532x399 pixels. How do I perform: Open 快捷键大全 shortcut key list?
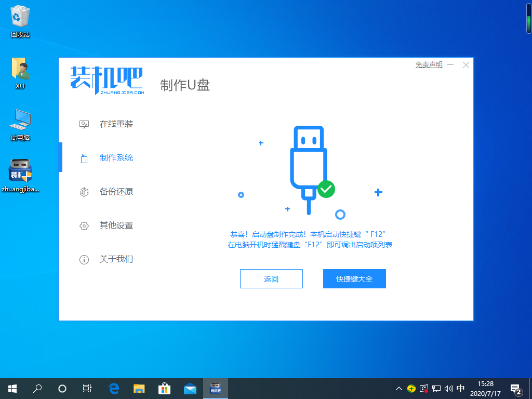(354, 278)
